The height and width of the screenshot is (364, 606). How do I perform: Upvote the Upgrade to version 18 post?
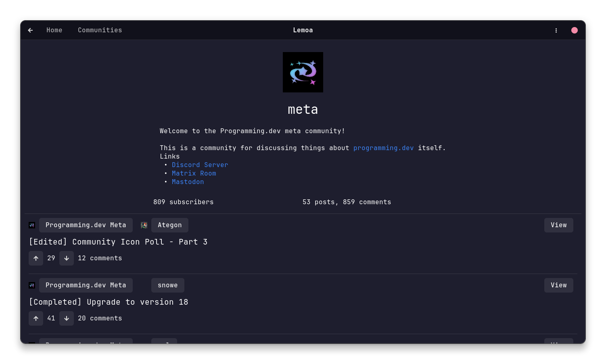click(x=36, y=318)
